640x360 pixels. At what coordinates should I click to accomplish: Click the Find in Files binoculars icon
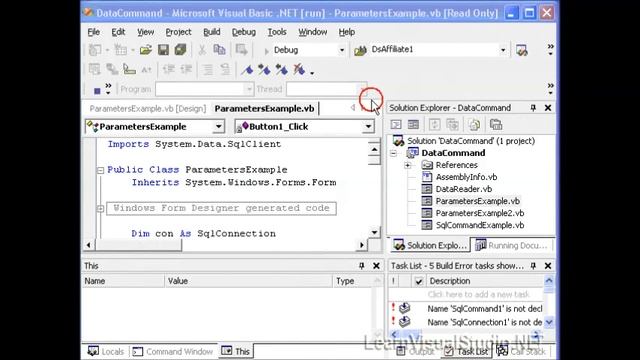360,50
